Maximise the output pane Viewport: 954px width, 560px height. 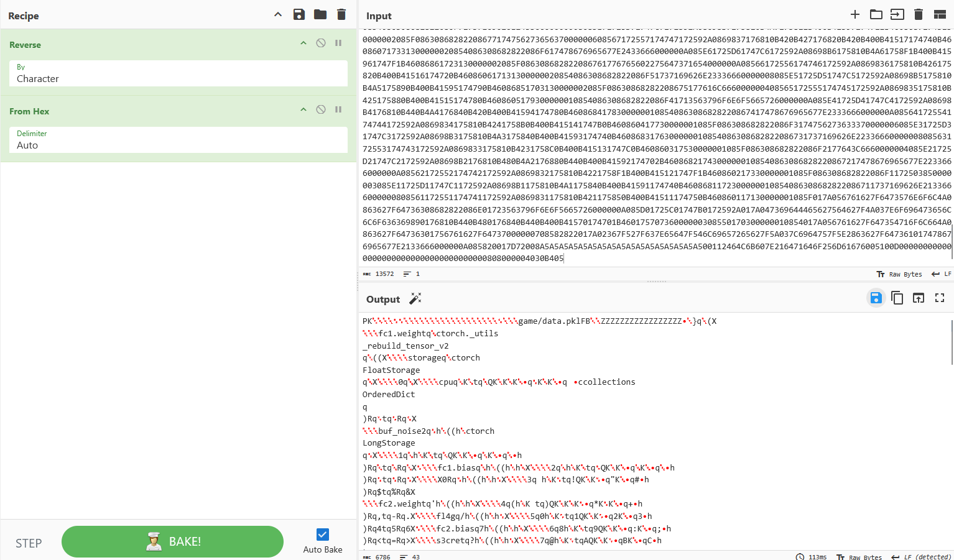[940, 298]
